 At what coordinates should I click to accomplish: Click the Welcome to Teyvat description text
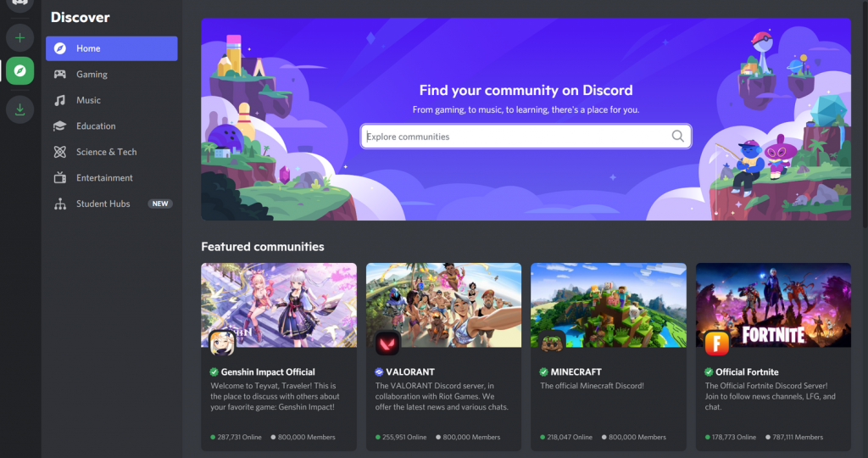tap(275, 397)
